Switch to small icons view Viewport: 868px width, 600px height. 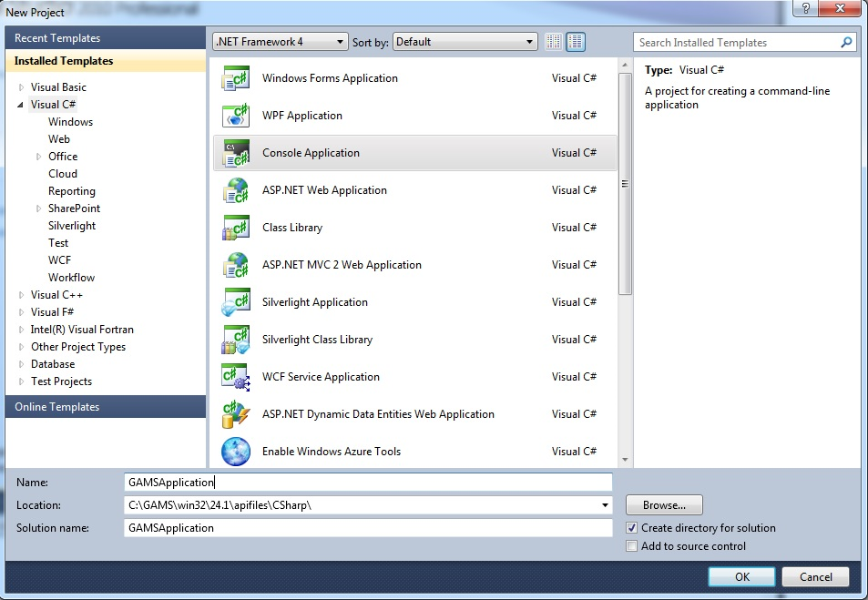(x=554, y=42)
